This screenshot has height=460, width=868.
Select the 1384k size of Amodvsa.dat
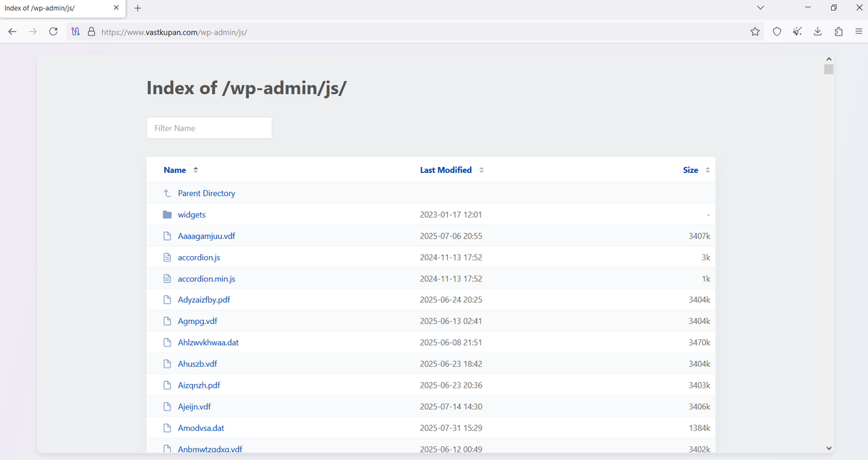pos(699,428)
